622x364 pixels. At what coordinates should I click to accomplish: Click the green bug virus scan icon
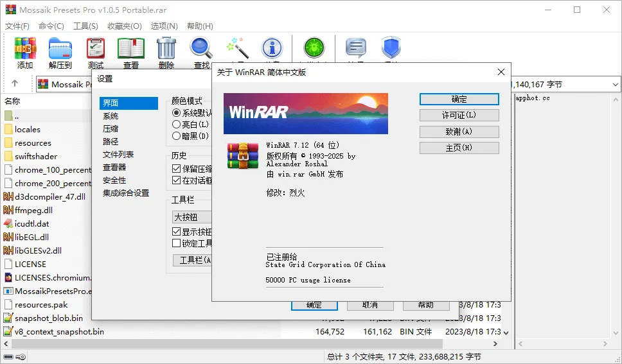click(x=313, y=49)
